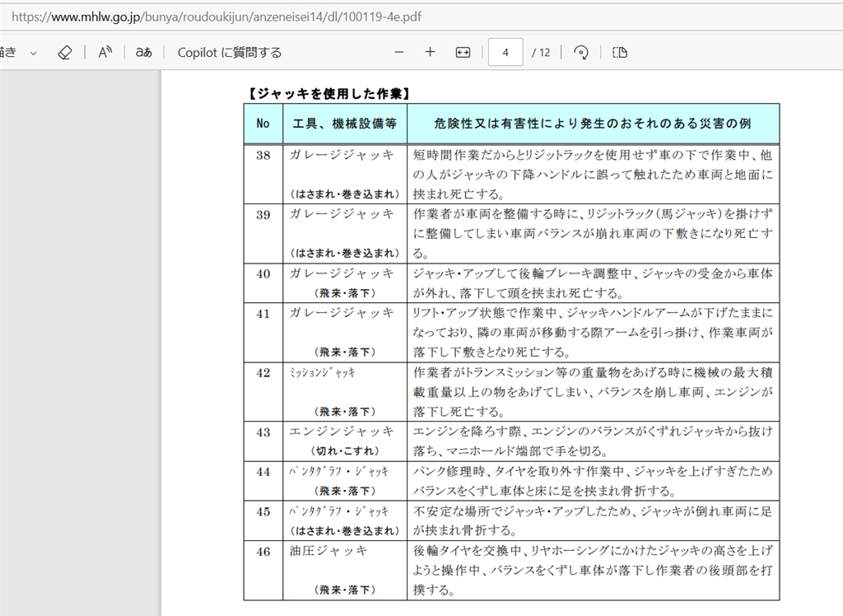Click the Copilot に質問する button
Screen dimensions: 843x616
(x=229, y=52)
